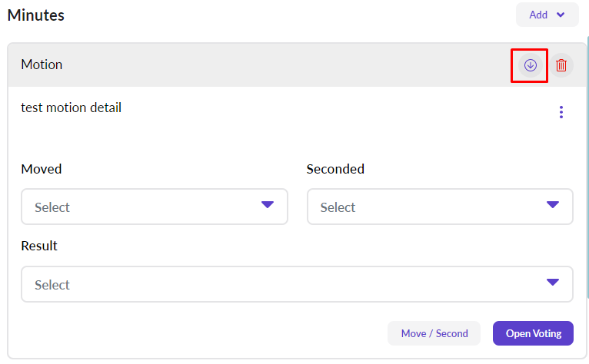Click the chevron on the Add button
The image size is (589, 364).
(x=561, y=15)
